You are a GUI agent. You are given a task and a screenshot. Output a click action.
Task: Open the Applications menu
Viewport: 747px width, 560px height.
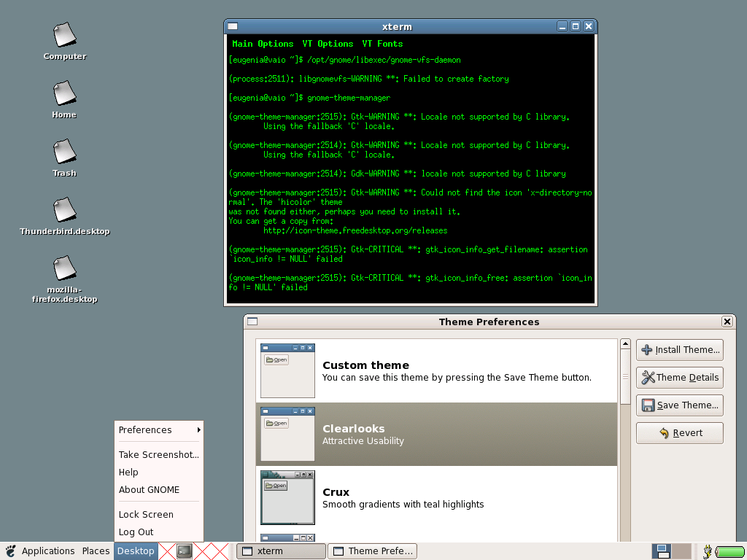tap(48, 551)
